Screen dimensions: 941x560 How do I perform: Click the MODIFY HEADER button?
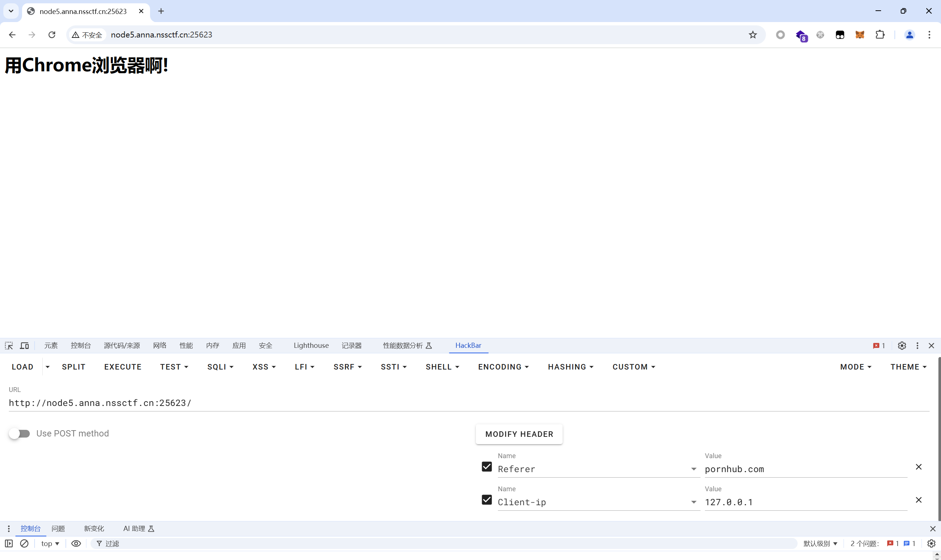pyautogui.click(x=519, y=434)
